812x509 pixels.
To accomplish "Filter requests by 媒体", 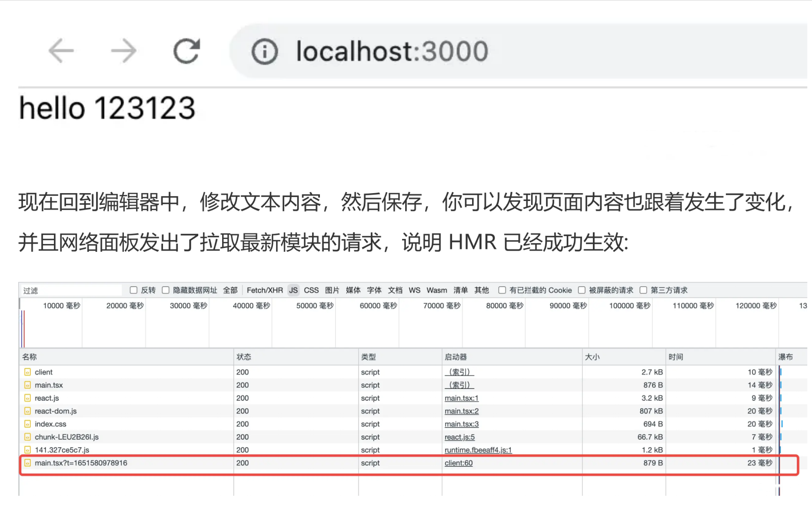I will pyautogui.click(x=353, y=290).
